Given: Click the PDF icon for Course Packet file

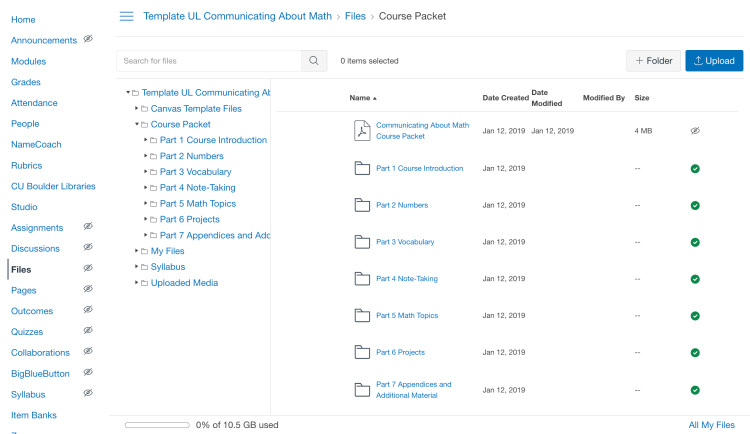Looking at the screenshot, I should pos(362,130).
